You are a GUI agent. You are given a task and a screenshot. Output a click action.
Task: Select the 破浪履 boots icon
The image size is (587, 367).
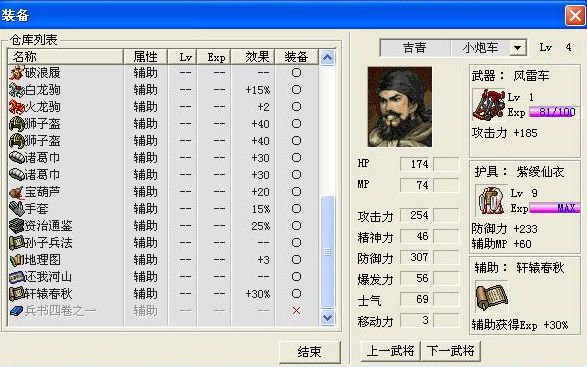tap(16, 73)
